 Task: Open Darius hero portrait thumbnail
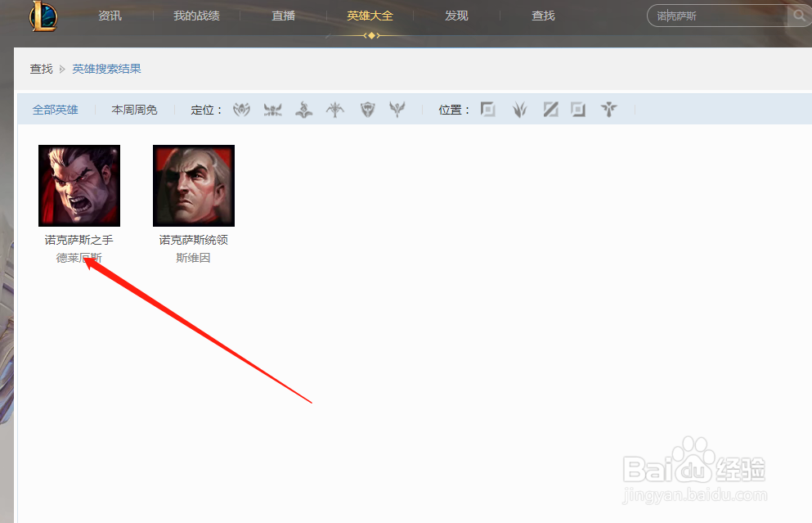pos(79,186)
